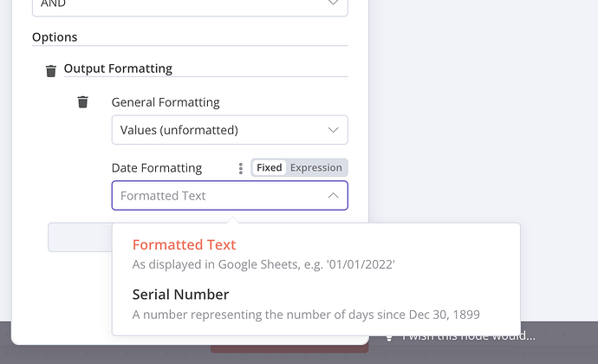The height and width of the screenshot is (364, 598).
Task: Open the Values (unformatted) General Formatting dropdown
Action: point(230,130)
